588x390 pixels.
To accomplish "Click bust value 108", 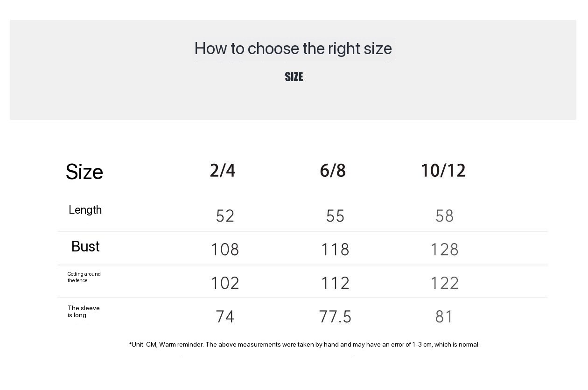I will 225,250.
